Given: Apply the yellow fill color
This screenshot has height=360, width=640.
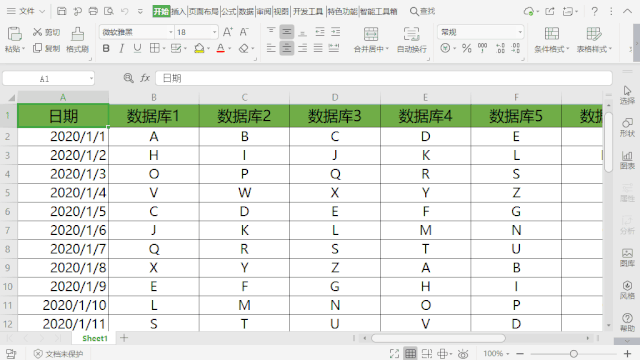Looking at the screenshot, I should point(199,49).
